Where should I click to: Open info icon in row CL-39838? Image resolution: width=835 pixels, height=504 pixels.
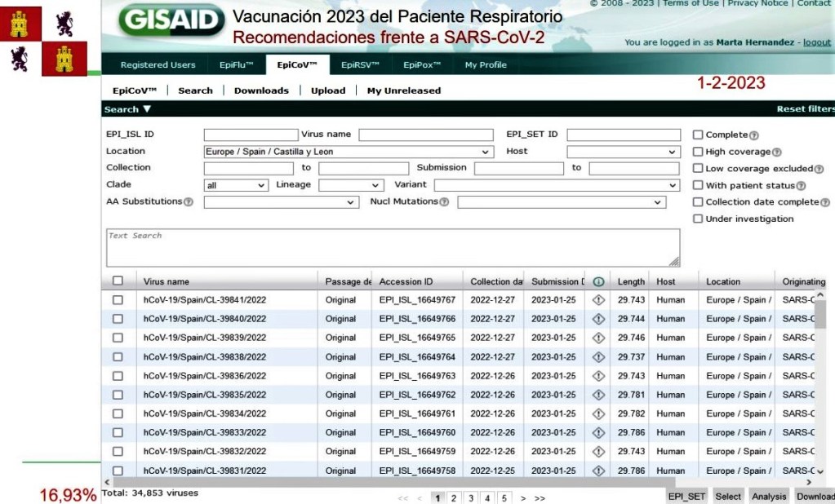[x=598, y=357]
